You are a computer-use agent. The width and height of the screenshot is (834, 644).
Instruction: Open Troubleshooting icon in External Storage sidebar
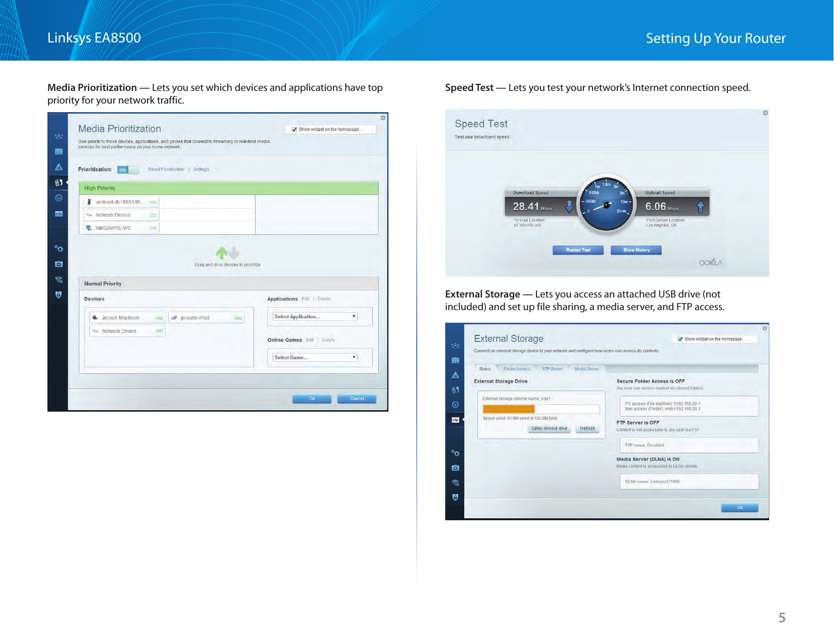coord(455,468)
